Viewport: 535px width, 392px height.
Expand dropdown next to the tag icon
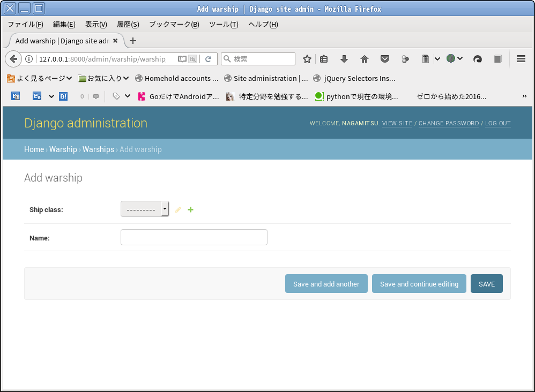128,96
